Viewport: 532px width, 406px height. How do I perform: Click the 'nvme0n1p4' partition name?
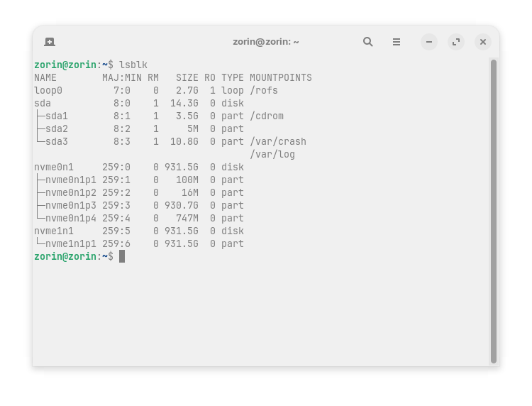click(70, 218)
